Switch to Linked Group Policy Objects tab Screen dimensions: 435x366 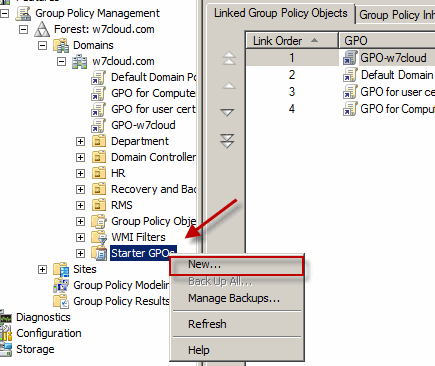[281, 13]
